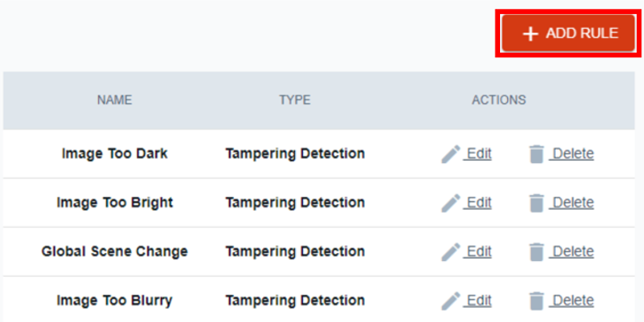Image resolution: width=644 pixels, height=322 pixels.
Task: Select Delete link for Global Scene Change
Action: click(x=572, y=251)
